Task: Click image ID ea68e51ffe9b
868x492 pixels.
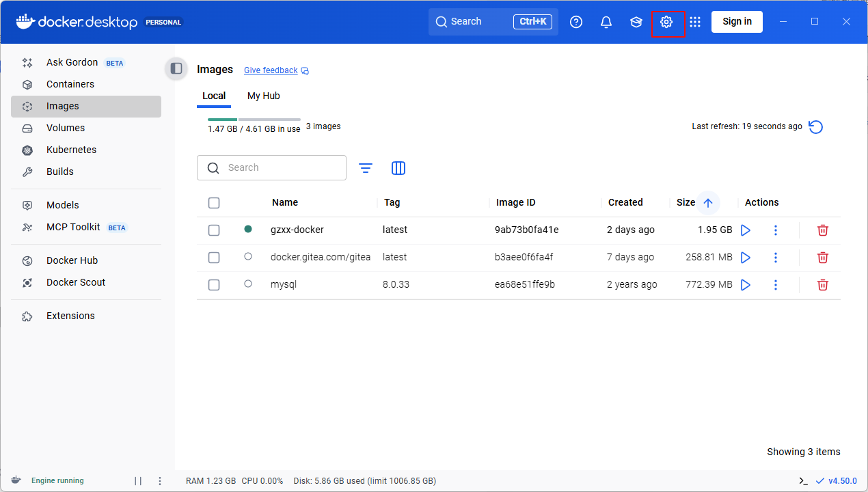Action: point(525,285)
